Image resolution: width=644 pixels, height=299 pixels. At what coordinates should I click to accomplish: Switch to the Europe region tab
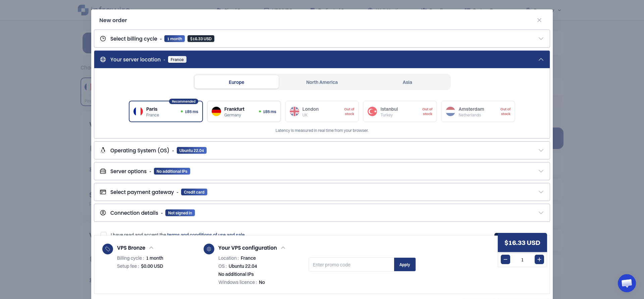coord(236,82)
